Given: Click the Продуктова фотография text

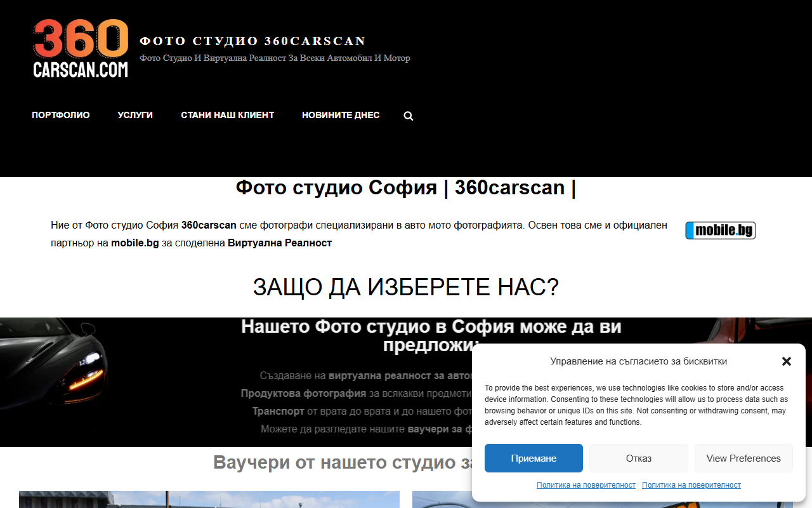Looking at the screenshot, I should pyautogui.click(x=303, y=394).
